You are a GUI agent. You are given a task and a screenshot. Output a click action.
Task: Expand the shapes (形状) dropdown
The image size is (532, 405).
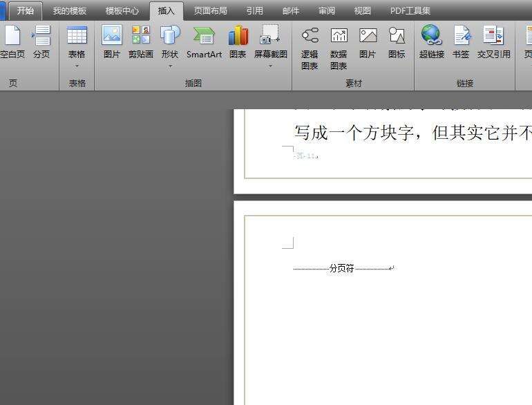coord(169,47)
